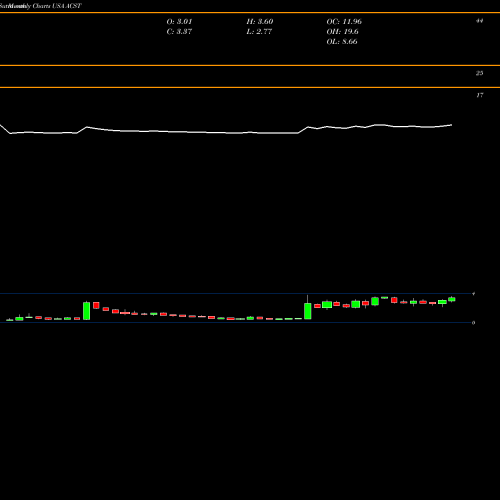
Task: Pick the 'OH: 19.6' readout
Action: pyautogui.click(x=342, y=31)
